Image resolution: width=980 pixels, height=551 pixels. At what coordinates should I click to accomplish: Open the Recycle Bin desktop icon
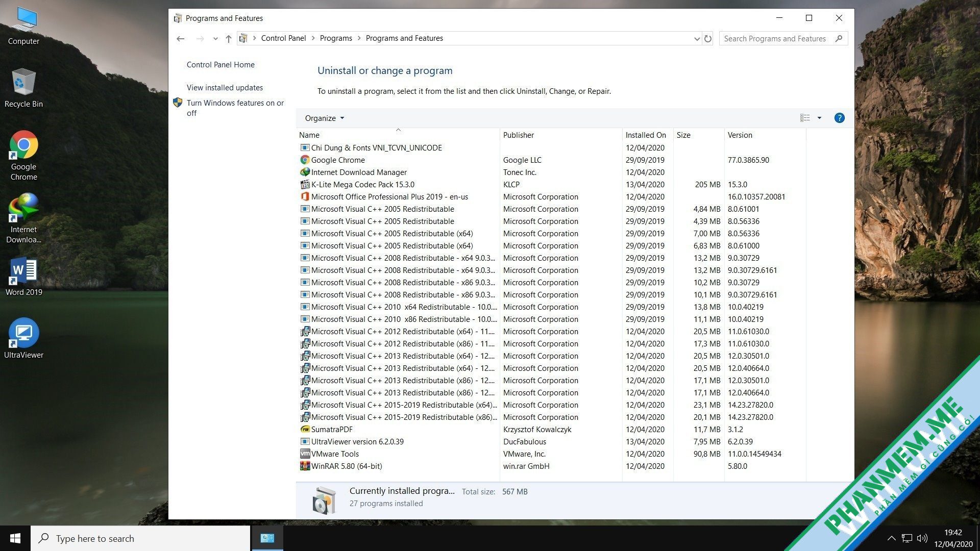point(23,88)
